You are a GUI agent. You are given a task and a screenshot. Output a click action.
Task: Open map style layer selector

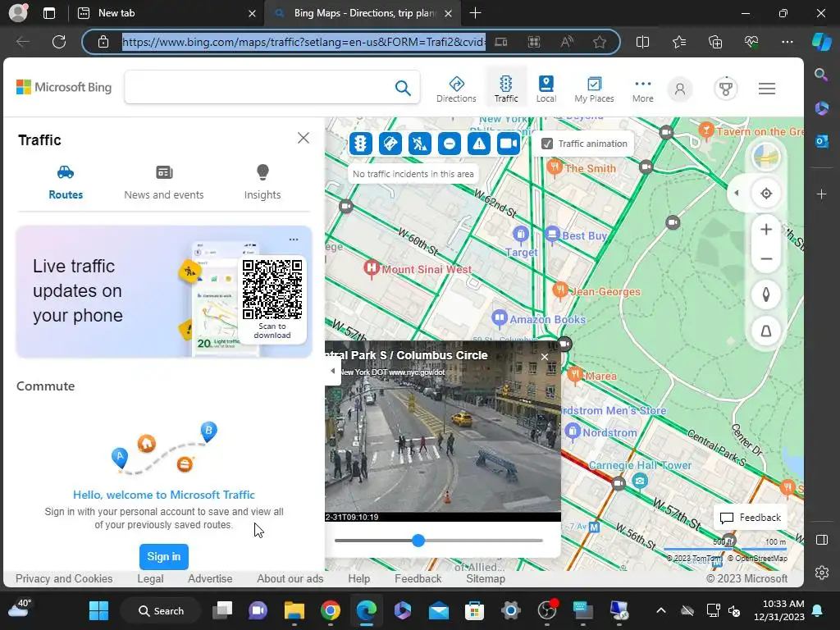(766, 157)
